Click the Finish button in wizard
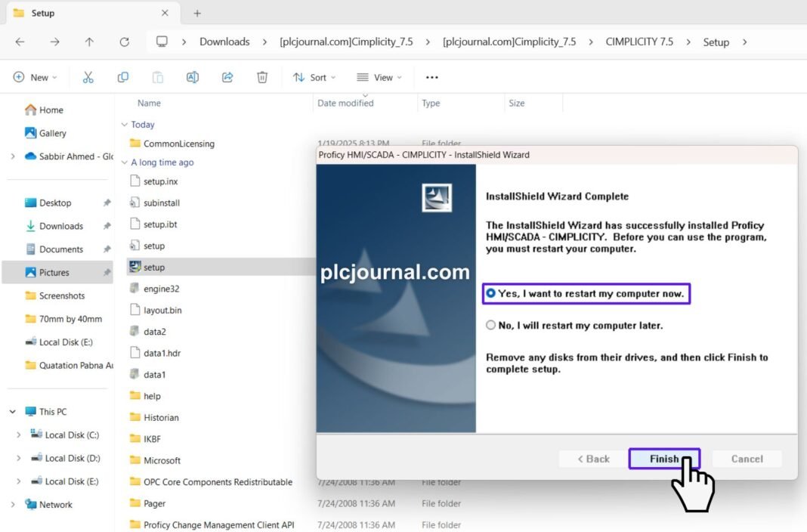807x532 pixels. pyautogui.click(x=664, y=459)
